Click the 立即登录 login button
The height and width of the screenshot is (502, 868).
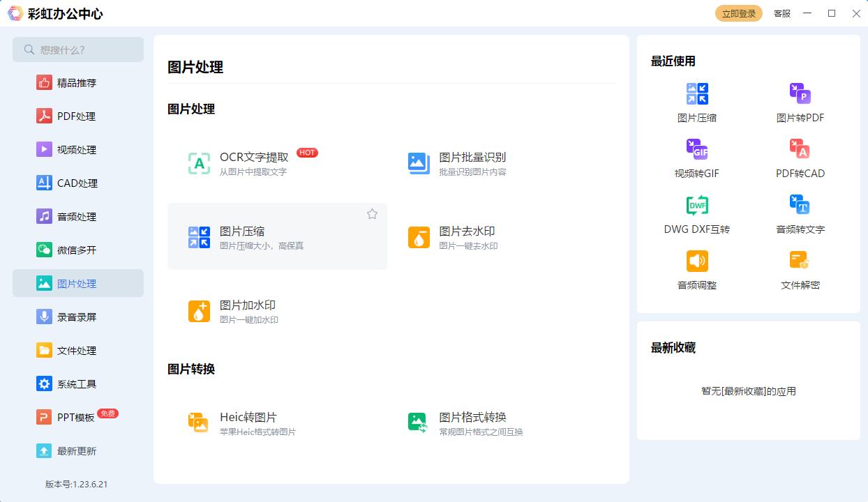click(738, 13)
